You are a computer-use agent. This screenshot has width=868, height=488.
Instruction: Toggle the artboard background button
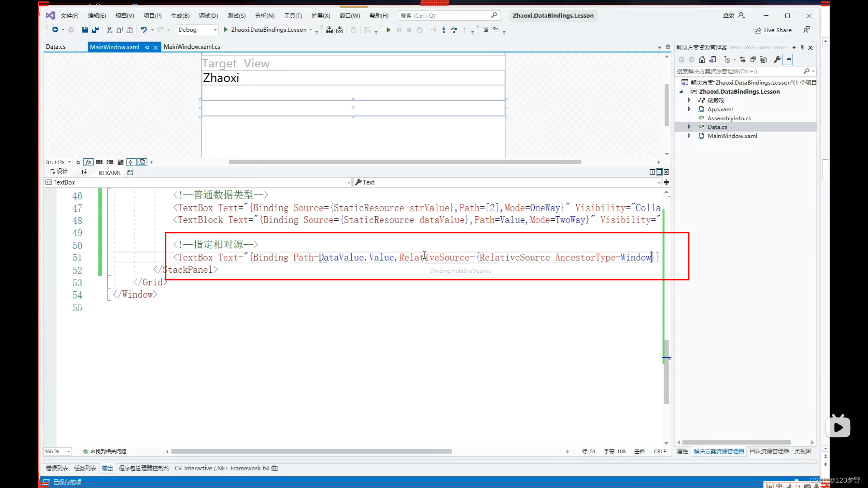(x=120, y=162)
